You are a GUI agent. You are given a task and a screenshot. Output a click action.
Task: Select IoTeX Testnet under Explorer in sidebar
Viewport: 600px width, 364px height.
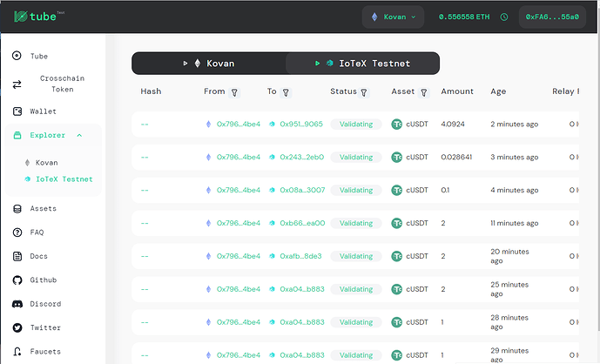click(64, 179)
